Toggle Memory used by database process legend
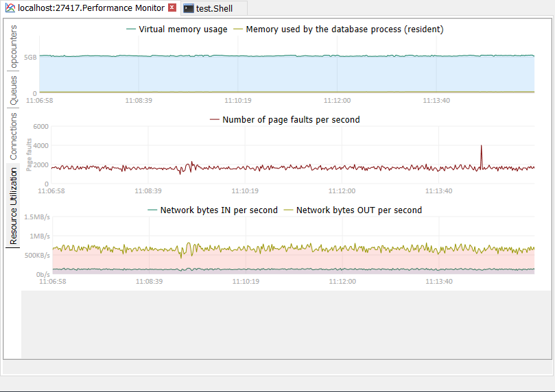This screenshot has height=392, width=555. tap(344, 29)
